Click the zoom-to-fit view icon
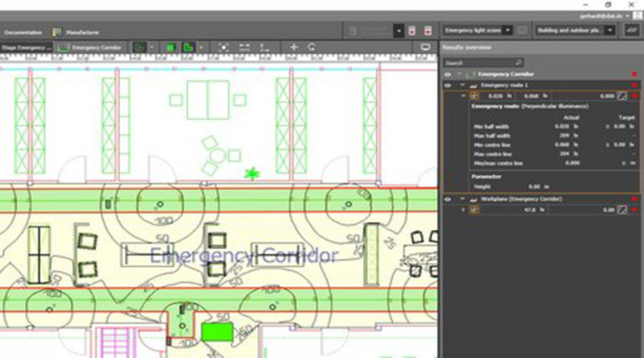644x358 pixels. 224,47
